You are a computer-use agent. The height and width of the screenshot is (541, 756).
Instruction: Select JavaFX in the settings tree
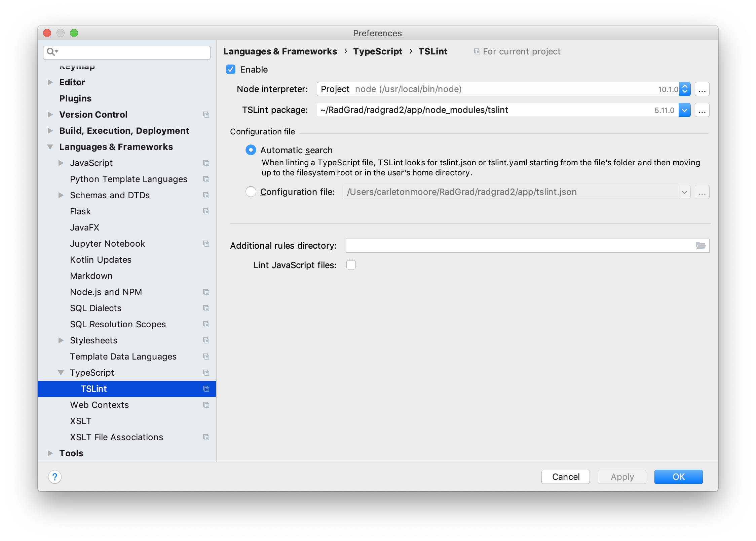click(x=84, y=227)
